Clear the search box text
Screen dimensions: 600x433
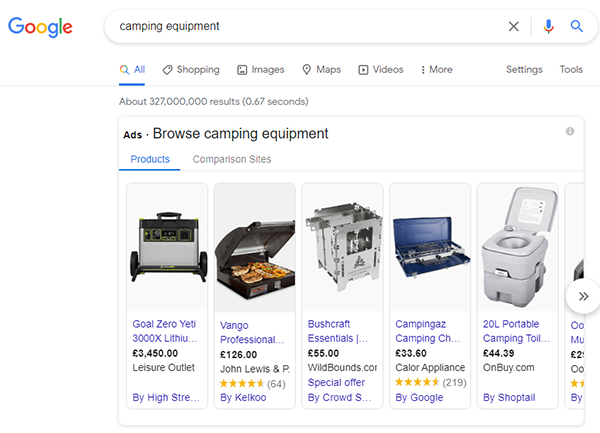(x=514, y=27)
